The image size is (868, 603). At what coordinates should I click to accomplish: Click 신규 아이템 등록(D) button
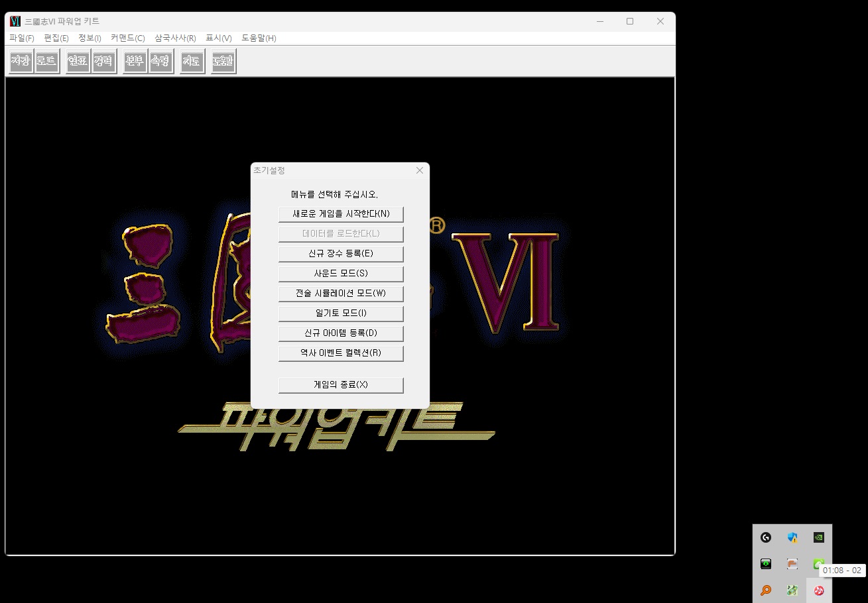click(x=341, y=333)
